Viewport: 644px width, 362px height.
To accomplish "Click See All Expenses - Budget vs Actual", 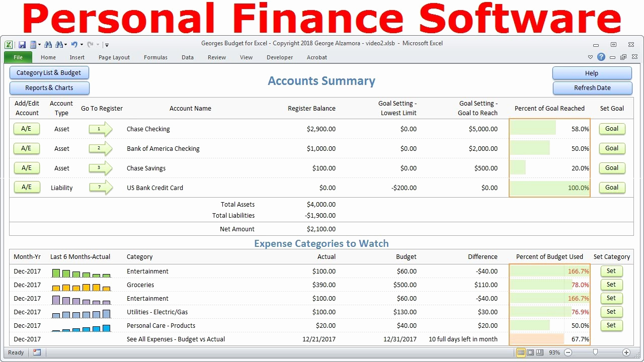I will click(x=176, y=339).
